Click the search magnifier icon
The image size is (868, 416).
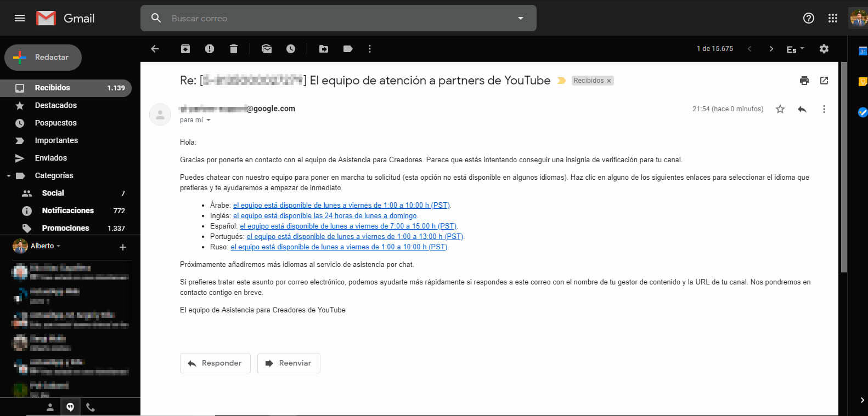coord(156,18)
